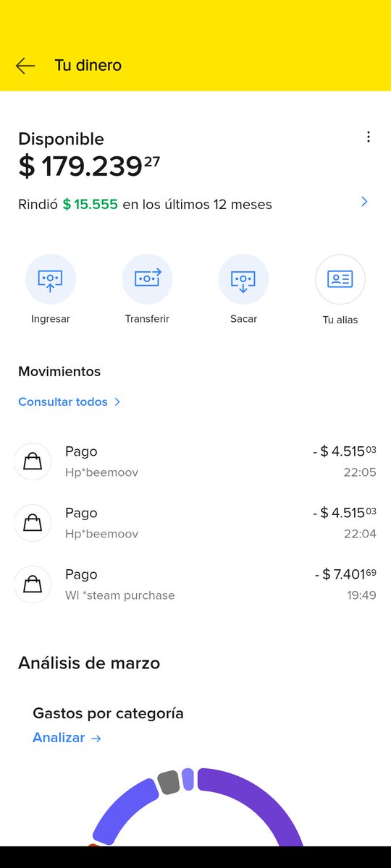Open the 22:05 Hp*beemoov payment

(x=195, y=461)
